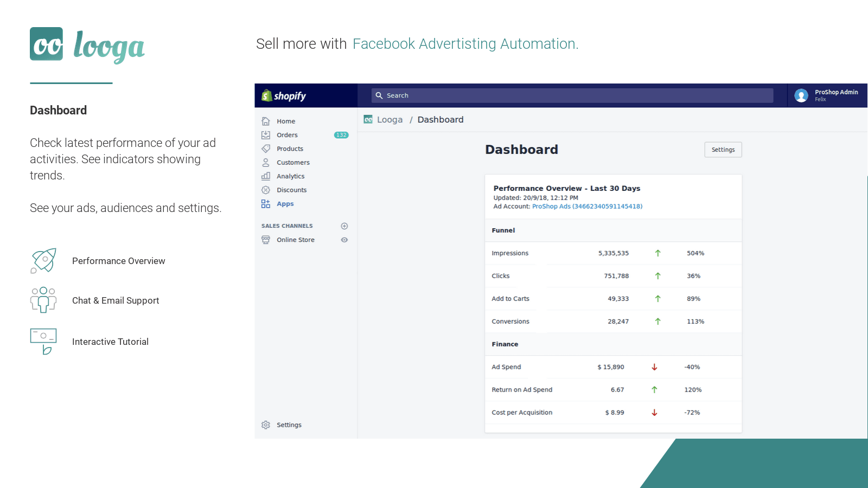
Task: Click the red downward arrow beside Ad Spend
Action: [654, 367]
